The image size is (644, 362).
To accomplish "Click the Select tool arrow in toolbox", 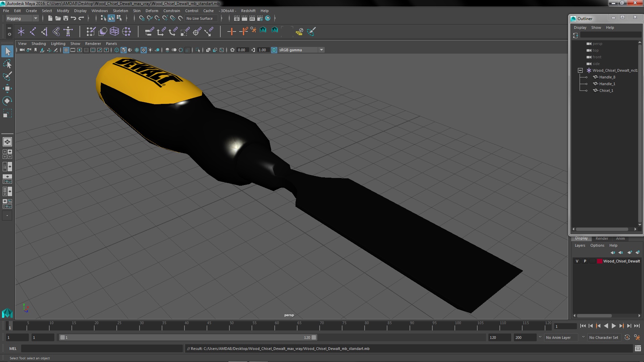I will click(7, 51).
